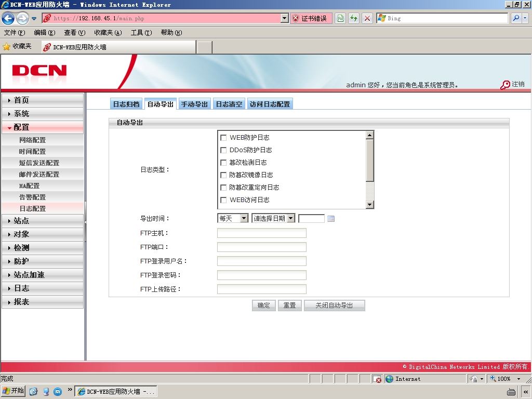
Task: Click the Stop loading X icon
Action: coord(367,18)
